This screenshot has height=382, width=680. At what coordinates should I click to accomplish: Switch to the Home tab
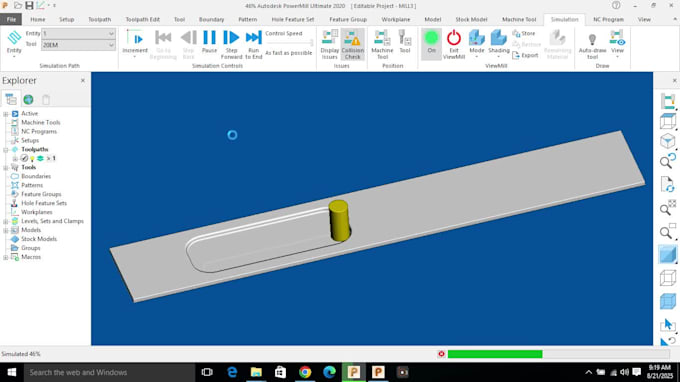point(38,20)
